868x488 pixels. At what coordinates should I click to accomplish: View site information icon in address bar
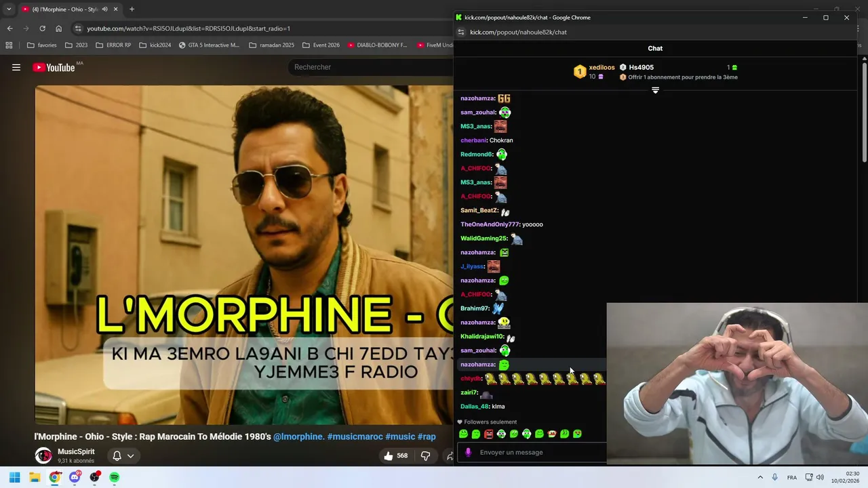coord(79,28)
